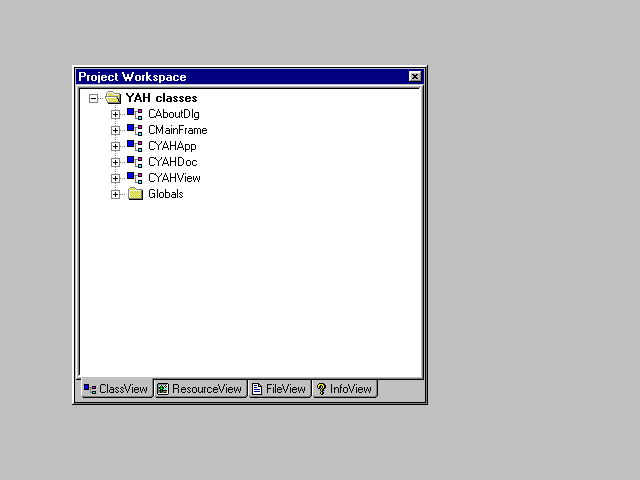Switch to the FileView tab
Viewport: 640px width, 480px height.
(x=278, y=389)
